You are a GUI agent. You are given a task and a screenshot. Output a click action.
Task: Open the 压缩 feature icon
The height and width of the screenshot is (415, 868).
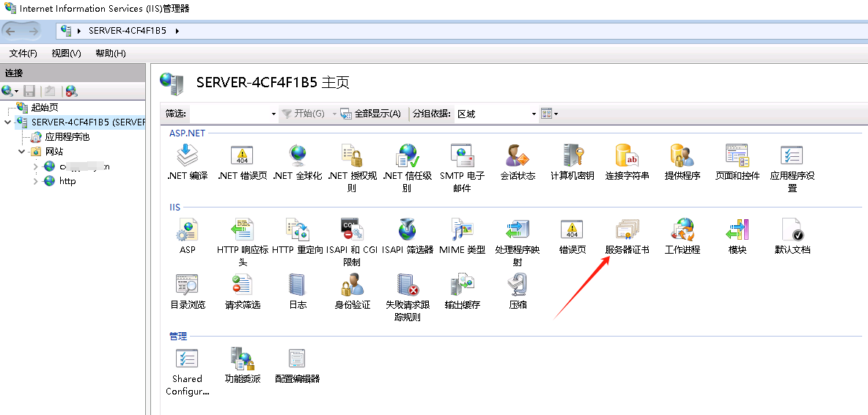[x=518, y=284]
